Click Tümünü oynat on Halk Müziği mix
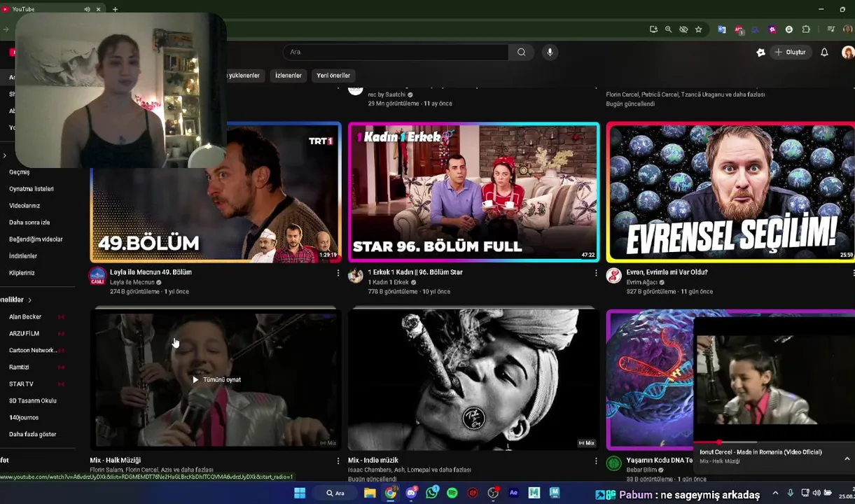The width and height of the screenshot is (855, 504). pyautogui.click(x=216, y=379)
